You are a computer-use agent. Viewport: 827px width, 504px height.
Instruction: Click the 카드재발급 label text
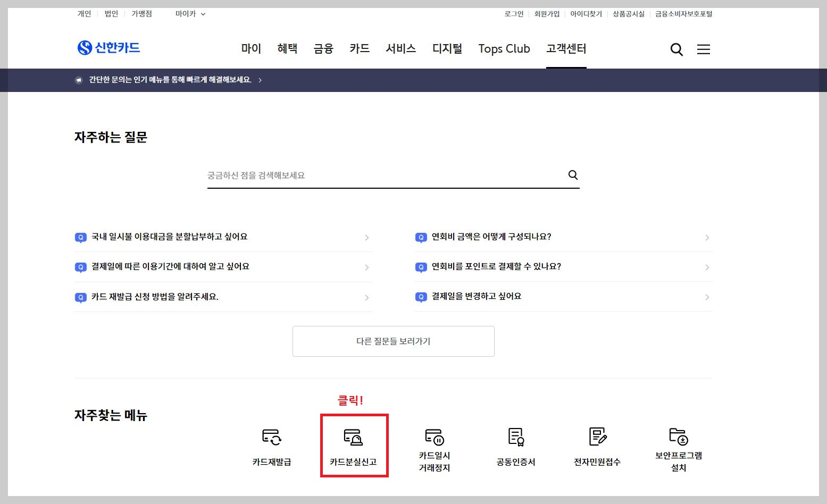click(272, 462)
